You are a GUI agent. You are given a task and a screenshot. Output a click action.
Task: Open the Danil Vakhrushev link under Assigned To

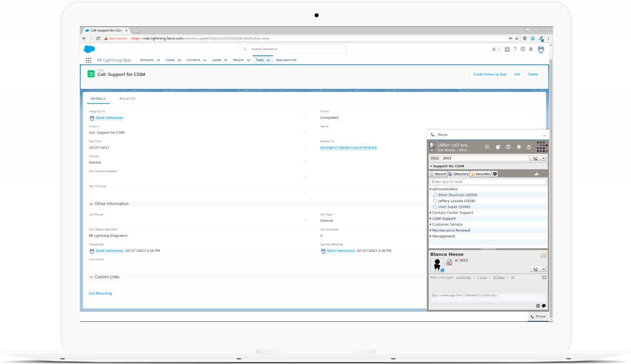pos(109,118)
